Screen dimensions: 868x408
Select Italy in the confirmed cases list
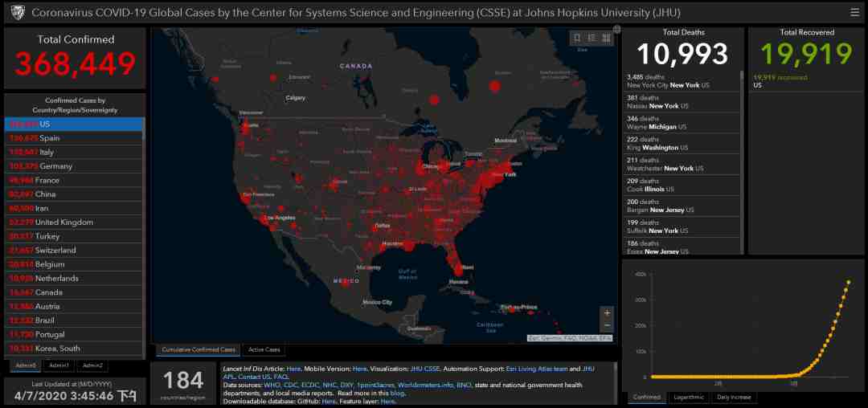tap(73, 152)
